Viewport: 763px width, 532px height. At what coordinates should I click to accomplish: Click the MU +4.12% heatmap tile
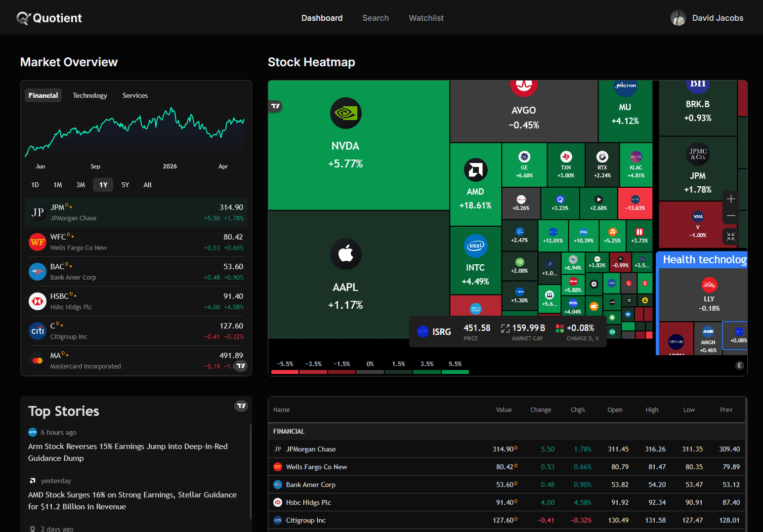[625, 111]
